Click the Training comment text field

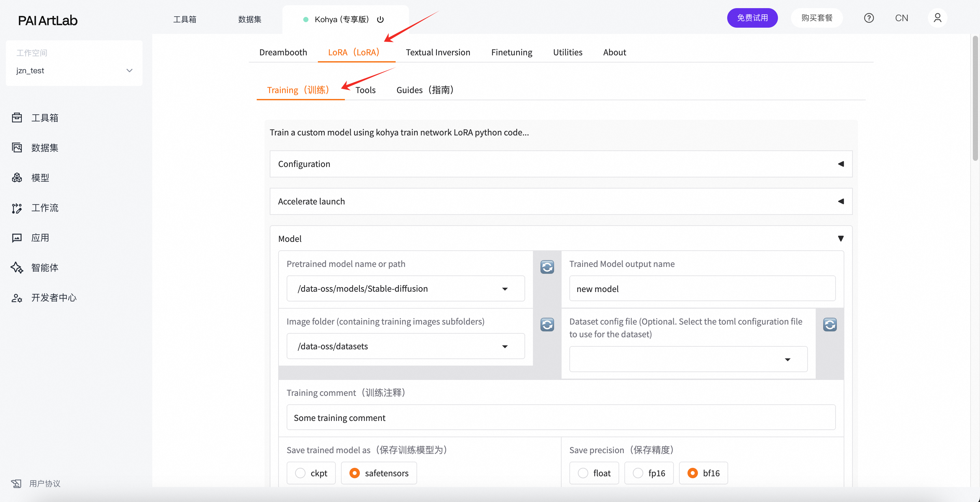tap(561, 417)
